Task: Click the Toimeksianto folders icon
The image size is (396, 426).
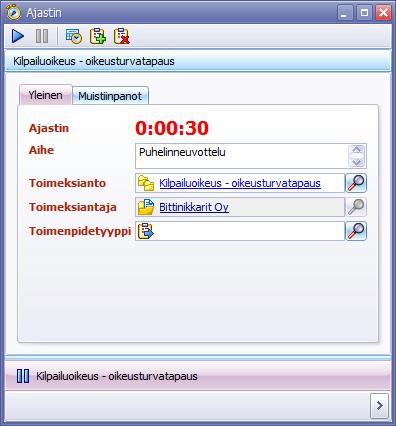Action: (x=146, y=183)
